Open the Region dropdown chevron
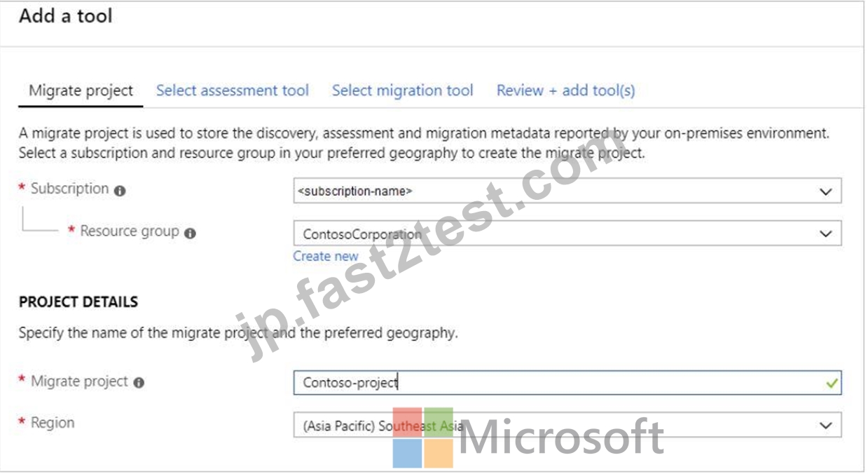This screenshot has width=868, height=474. pos(826,426)
